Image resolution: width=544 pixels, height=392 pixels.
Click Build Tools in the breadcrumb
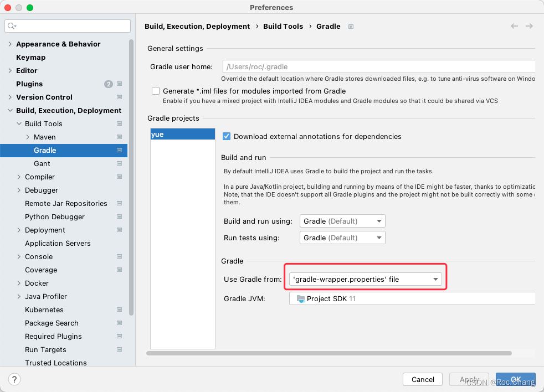[x=283, y=27]
